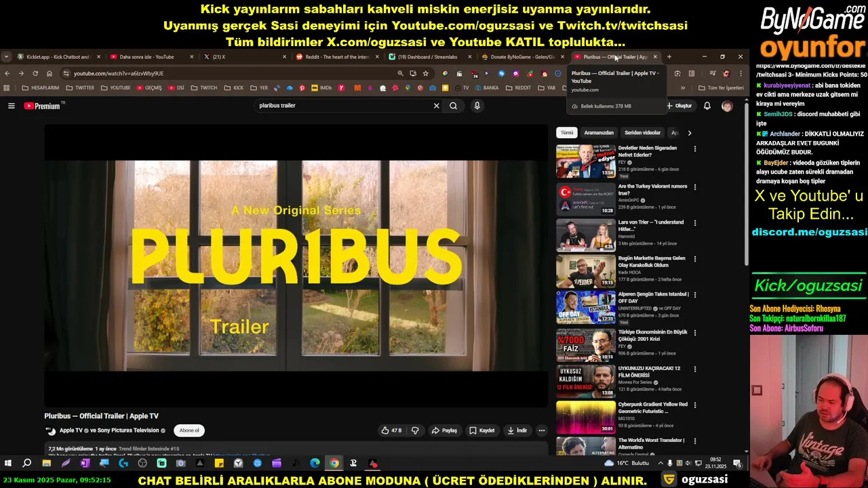Go back in browser history
The width and height of the screenshot is (868, 488).
coord(7,73)
